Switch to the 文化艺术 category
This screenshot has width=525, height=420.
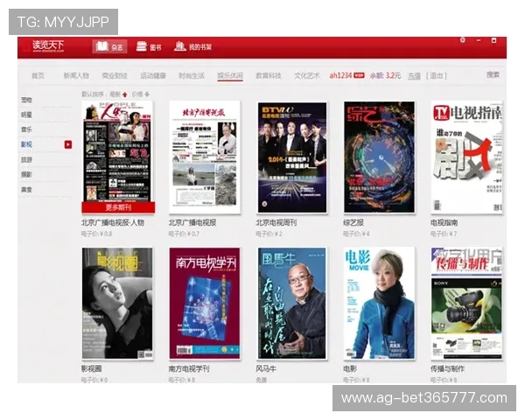click(x=307, y=75)
